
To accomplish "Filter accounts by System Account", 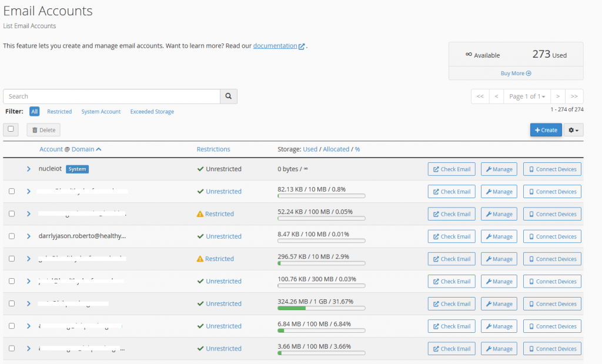I will 101,112.
